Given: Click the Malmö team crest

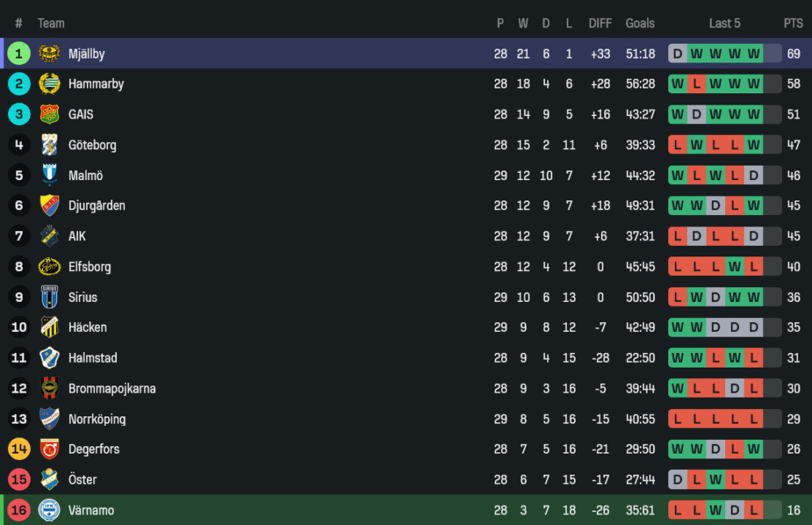Looking at the screenshot, I should coord(50,175).
